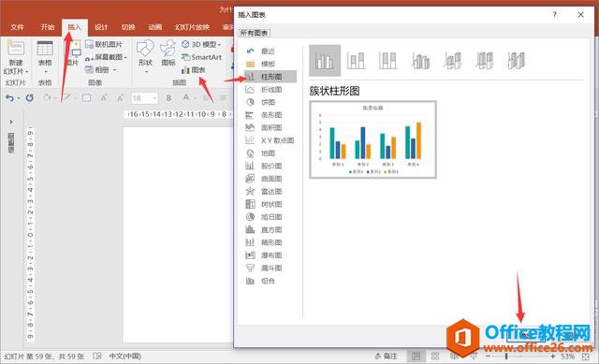599x364 pixels.
Task: Open the 文件 file tab
Action: (17, 27)
